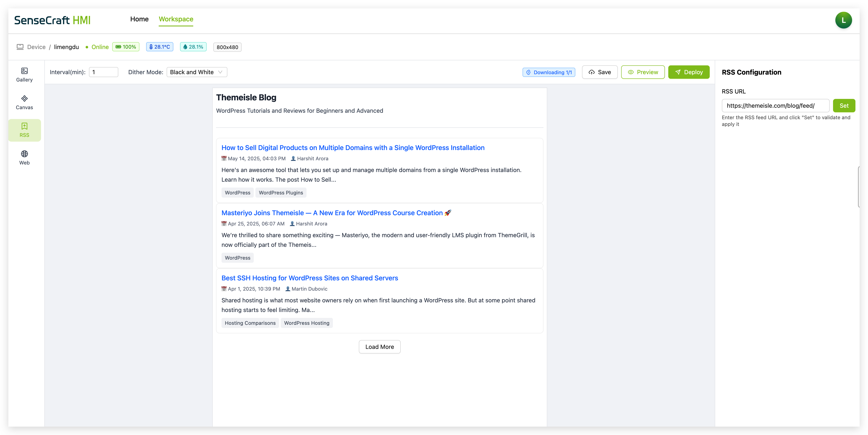Click the SenseCraft HMI logo
868x435 pixels.
click(52, 20)
